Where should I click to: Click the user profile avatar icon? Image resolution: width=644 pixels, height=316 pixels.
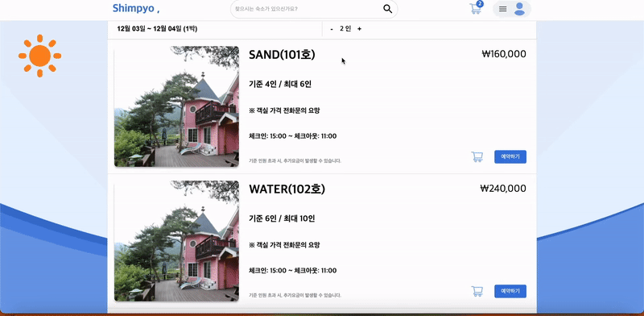pyautogui.click(x=519, y=9)
